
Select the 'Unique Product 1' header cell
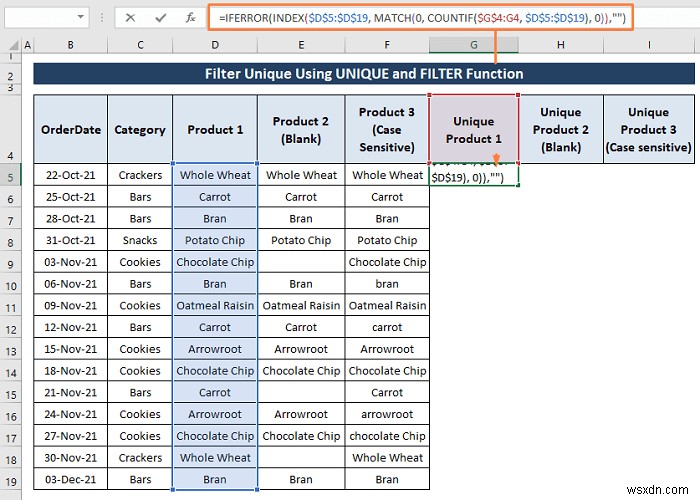point(474,129)
